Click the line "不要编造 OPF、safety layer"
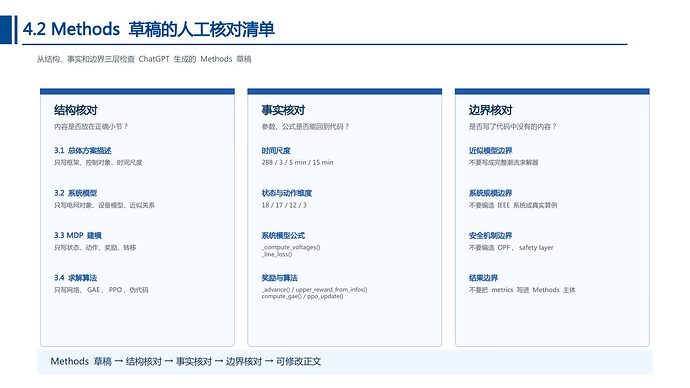Screen dimensions: 690x388 click(x=511, y=248)
